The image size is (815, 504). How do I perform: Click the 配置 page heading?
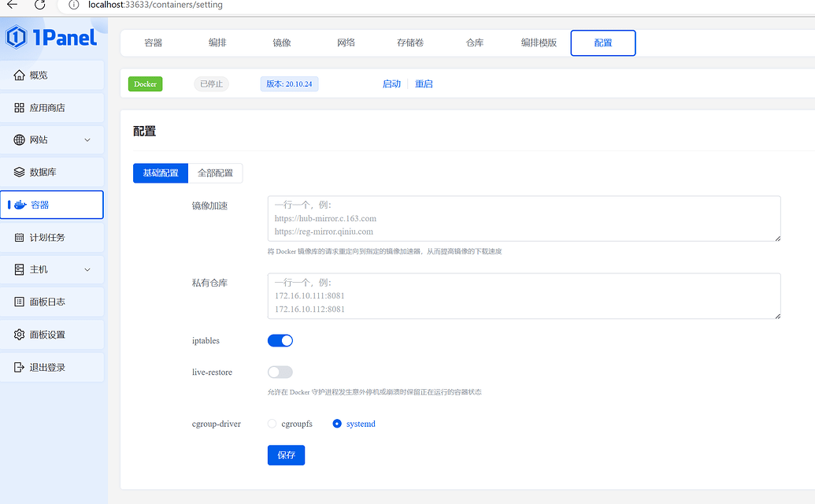(x=145, y=131)
